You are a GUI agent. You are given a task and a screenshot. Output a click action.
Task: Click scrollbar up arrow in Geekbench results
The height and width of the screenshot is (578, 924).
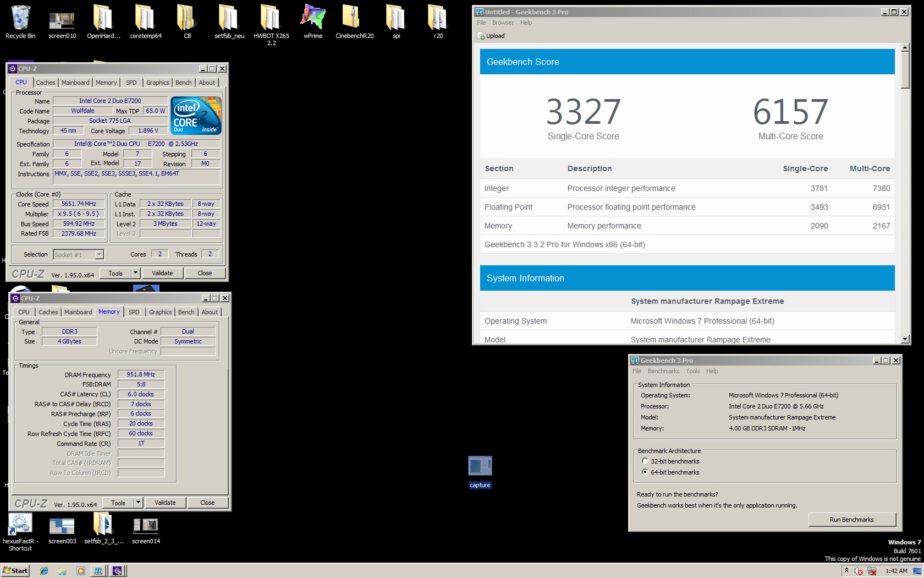click(x=905, y=48)
